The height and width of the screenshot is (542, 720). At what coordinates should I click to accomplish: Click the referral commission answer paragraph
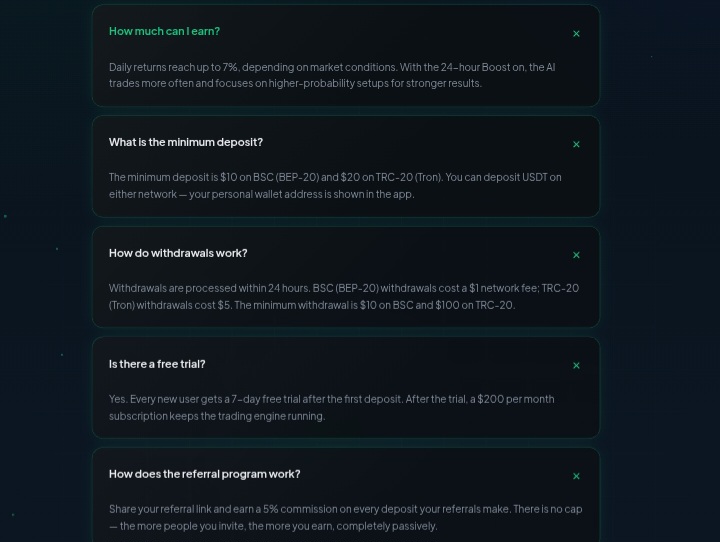tap(346, 518)
